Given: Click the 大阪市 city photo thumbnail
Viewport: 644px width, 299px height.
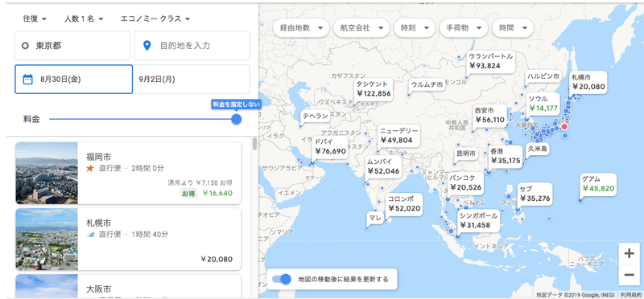Looking at the screenshot, I should tap(47, 286).
